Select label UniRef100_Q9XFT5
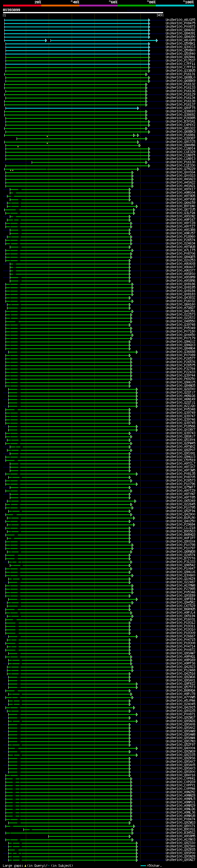The height and width of the screenshot is (868, 197). click(x=180, y=108)
